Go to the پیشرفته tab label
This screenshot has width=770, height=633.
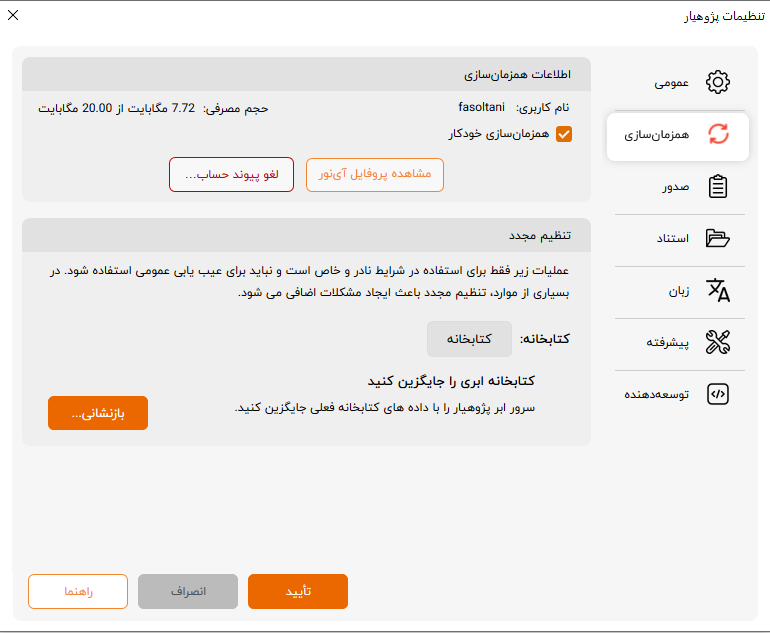[664, 342]
